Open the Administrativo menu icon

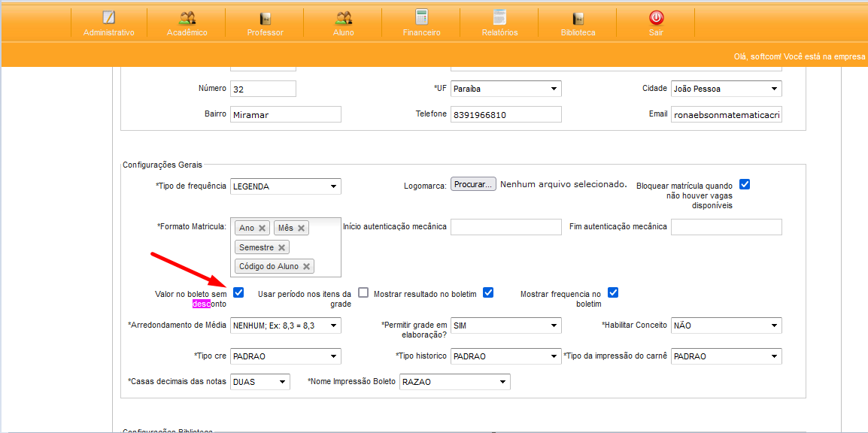109,18
